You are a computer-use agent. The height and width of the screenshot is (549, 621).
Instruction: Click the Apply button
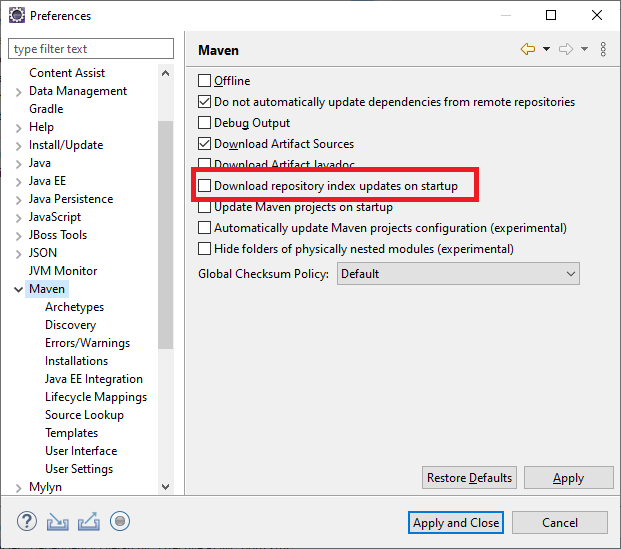568,478
